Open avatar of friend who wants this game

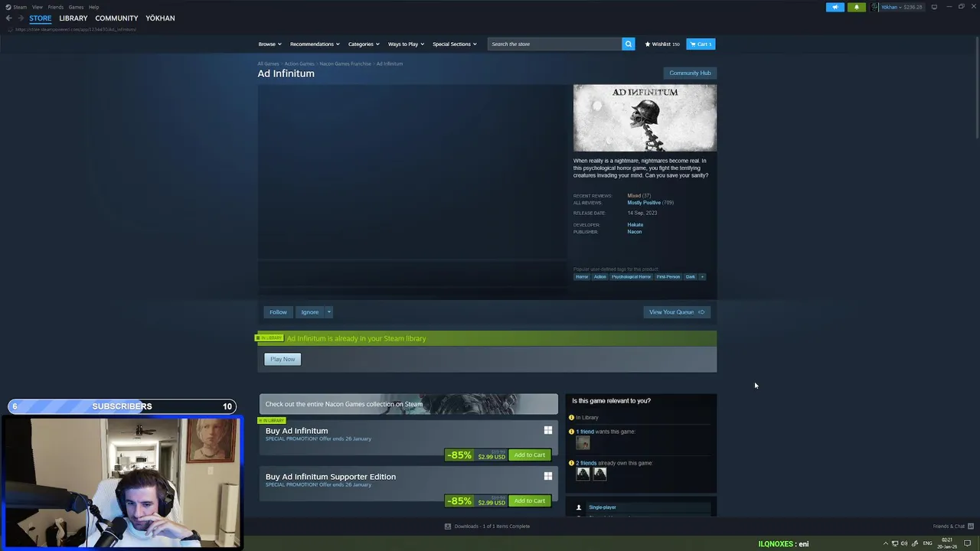point(583,443)
